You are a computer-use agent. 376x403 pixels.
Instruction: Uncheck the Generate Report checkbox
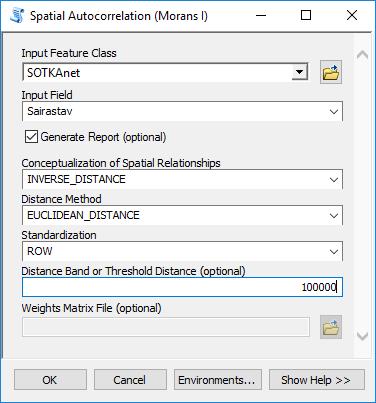pyautogui.click(x=31, y=137)
